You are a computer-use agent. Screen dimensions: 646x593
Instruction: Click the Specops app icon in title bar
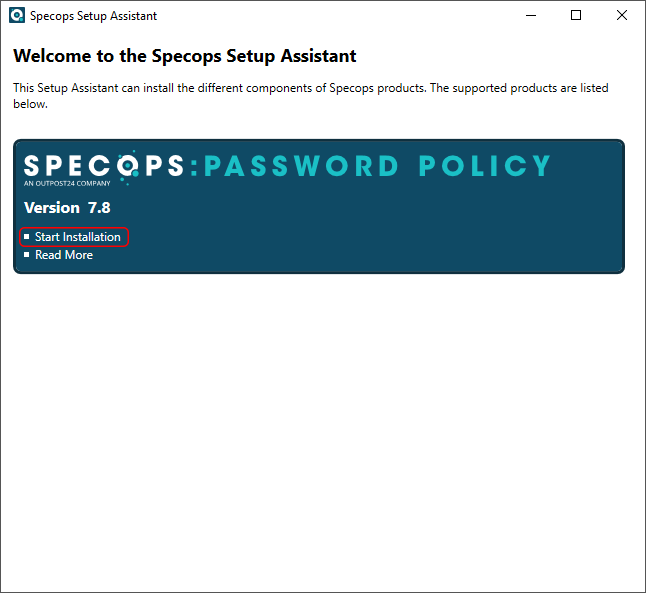point(17,16)
